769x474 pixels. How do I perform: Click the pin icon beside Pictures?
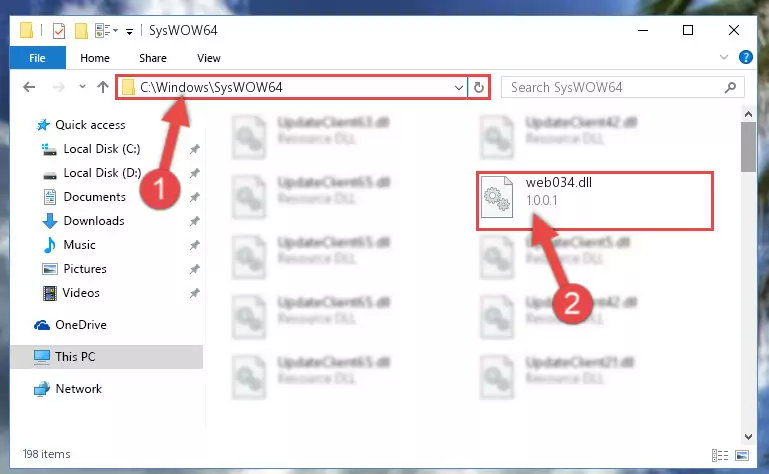click(195, 269)
